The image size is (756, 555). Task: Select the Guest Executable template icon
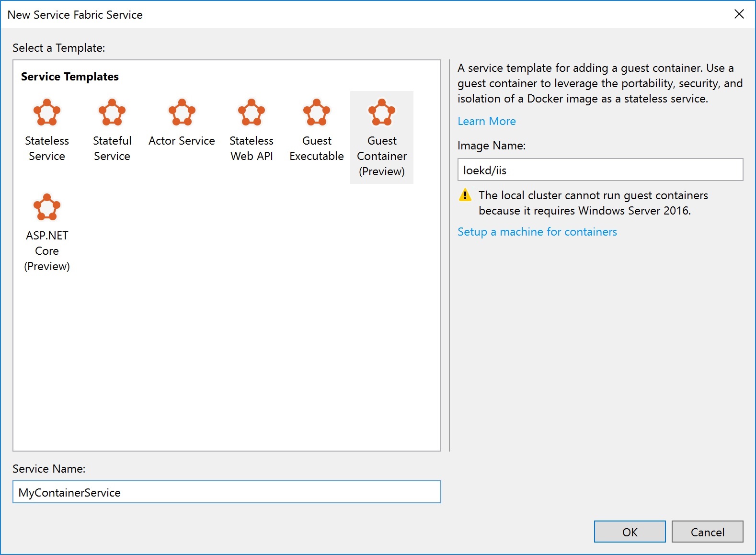pyautogui.click(x=317, y=113)
